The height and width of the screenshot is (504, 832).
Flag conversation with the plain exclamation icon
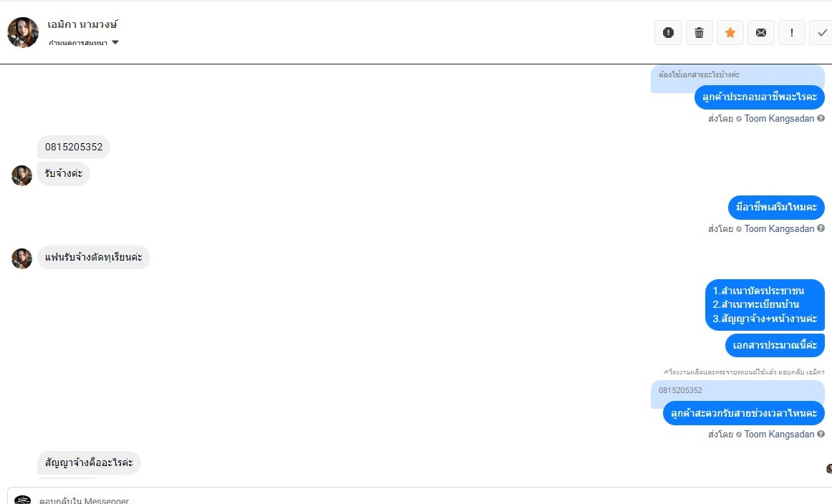point(792,32)
